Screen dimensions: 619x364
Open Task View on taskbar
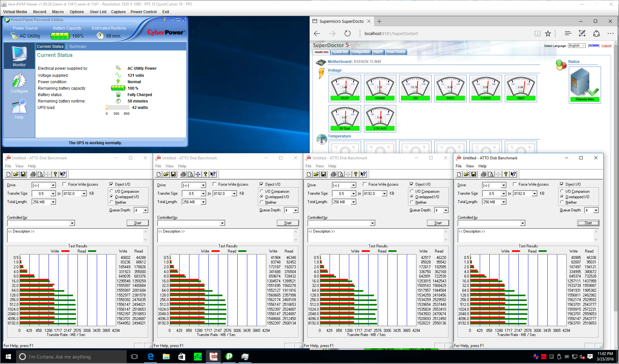pyautogui.click(x=134, y=357)
